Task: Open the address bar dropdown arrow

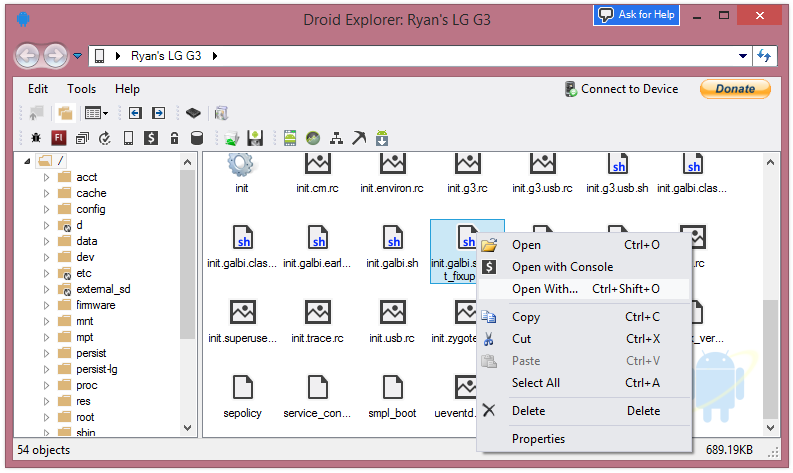Action: [742, 56]
